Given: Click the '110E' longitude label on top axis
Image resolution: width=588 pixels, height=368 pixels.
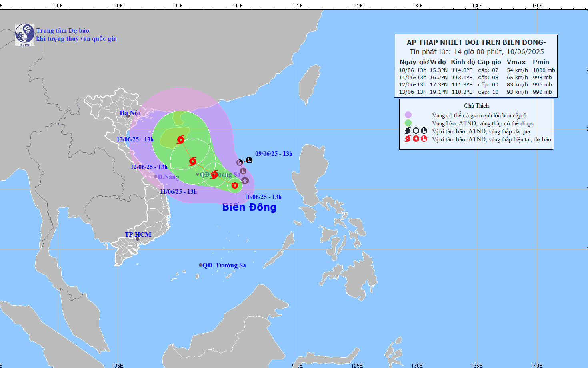Looking at the screenshot, I should click(178, 6).
